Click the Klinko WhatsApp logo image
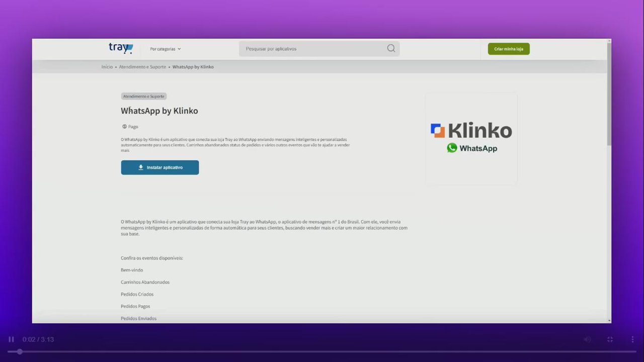 click(x=471, y=138)
